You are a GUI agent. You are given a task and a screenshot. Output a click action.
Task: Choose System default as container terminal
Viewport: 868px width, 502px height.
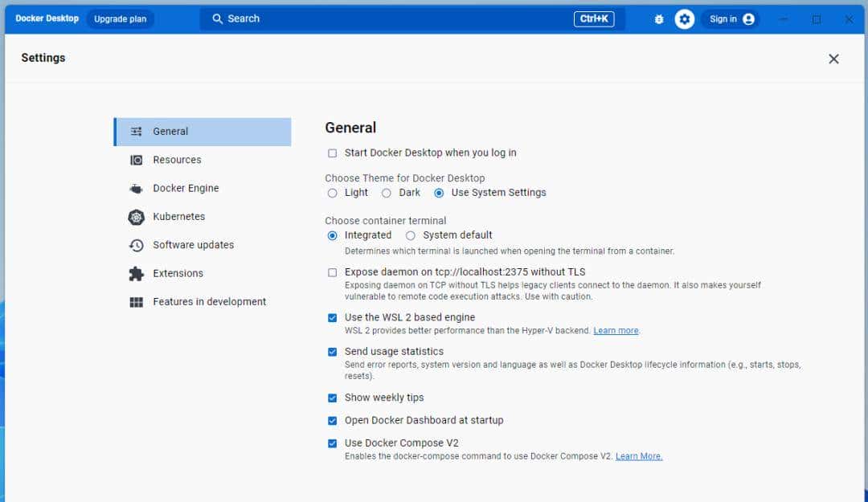(x=410, y=235)
